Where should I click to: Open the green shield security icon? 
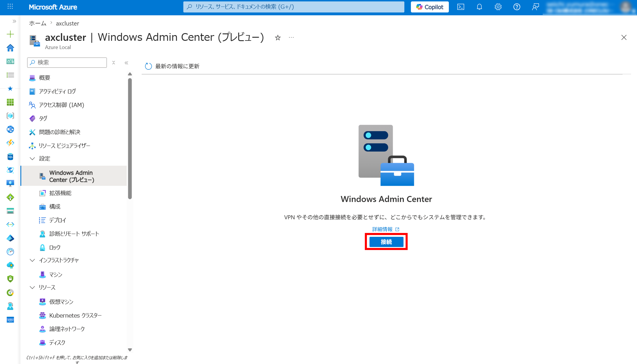[10, 279]
